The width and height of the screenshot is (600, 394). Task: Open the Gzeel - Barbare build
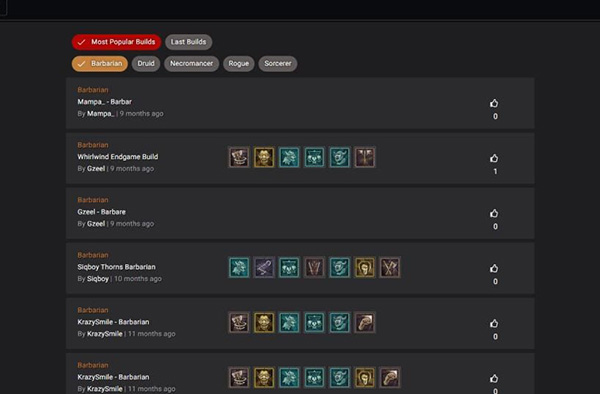[101, 212]
